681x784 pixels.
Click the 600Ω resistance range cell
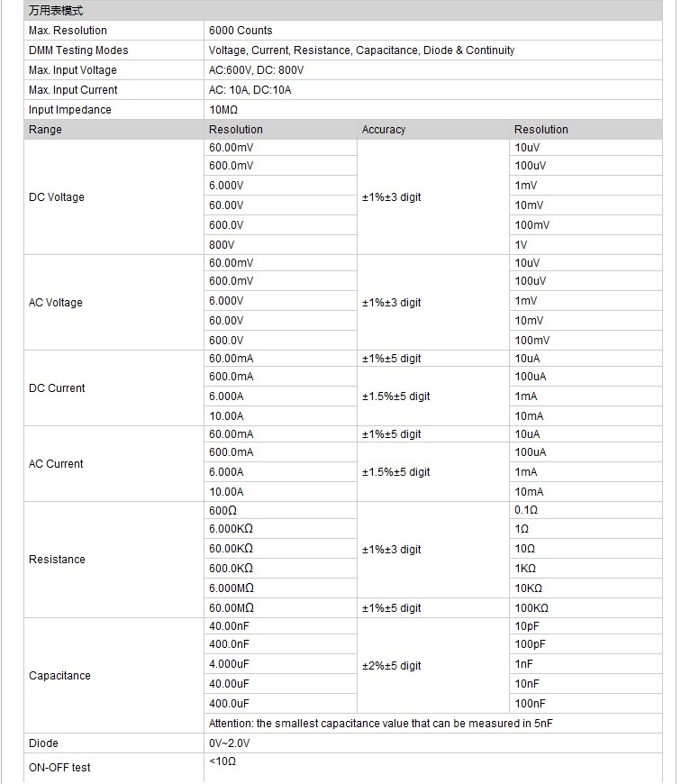(222, 510)
